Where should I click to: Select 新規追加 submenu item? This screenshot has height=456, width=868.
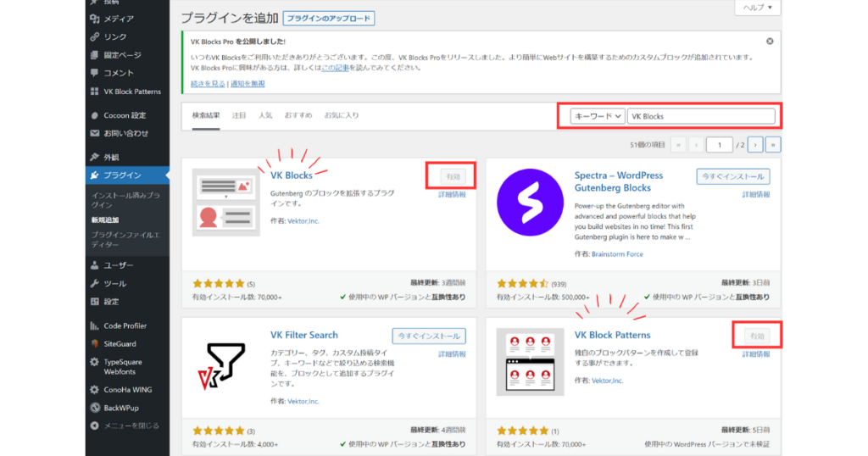[x=105, y=220]
